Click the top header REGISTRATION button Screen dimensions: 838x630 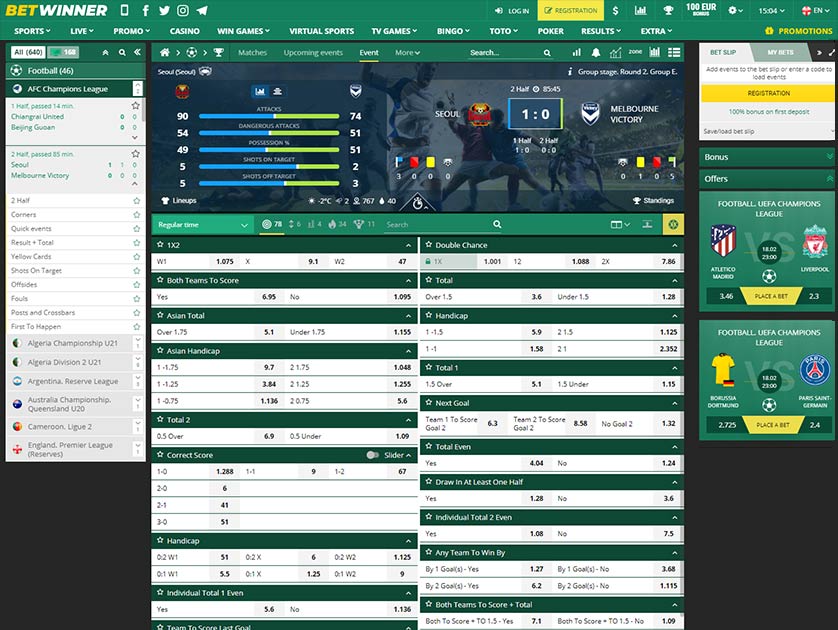pyautogui.click(x=570, y=10)
